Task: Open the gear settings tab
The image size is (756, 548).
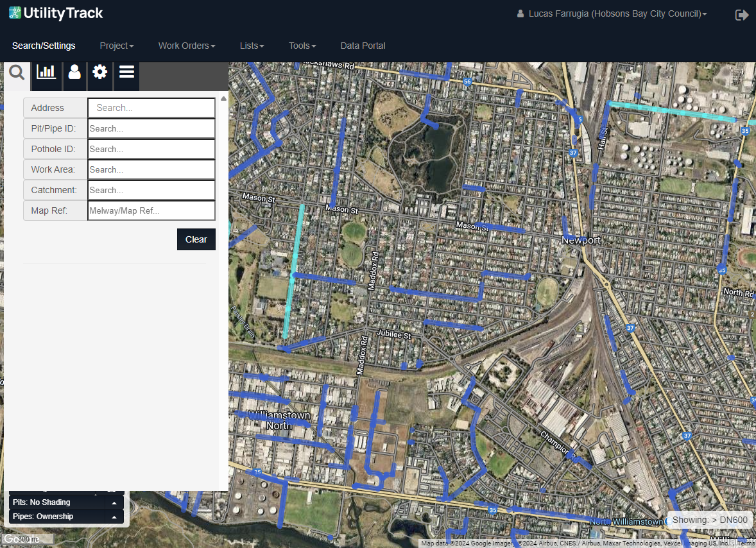Action: tap(99, 72)
